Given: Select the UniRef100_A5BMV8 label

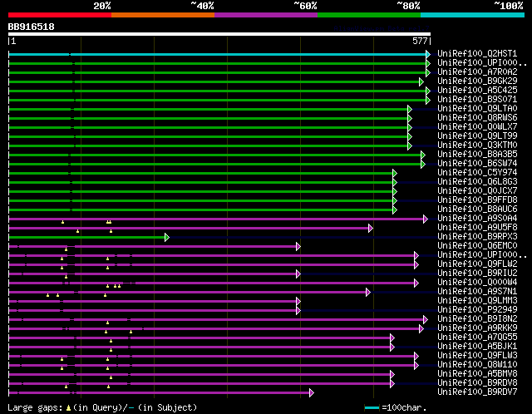Looking at the screenshot, I should [477, 374].
